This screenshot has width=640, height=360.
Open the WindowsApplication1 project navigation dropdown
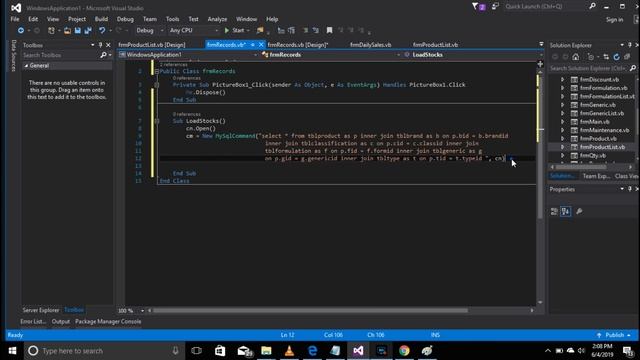188,55
